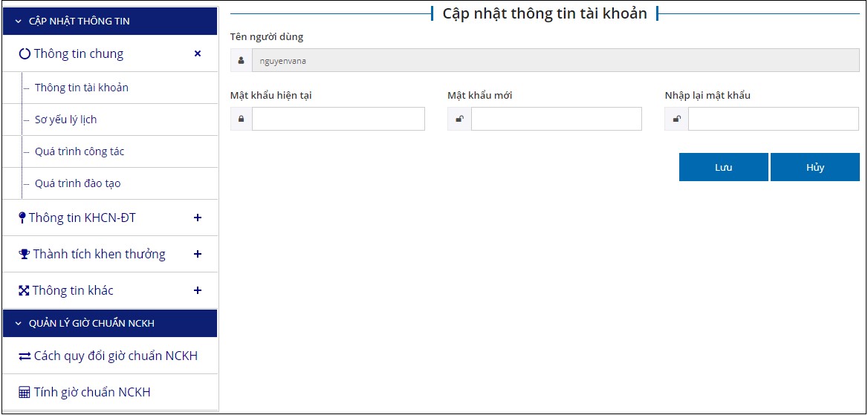Collapse the CẬP NHẬT THÔNG TIN section chevron
Viewport: 868px width, 415px height.
pyautogui.click(x=19, y=21)
